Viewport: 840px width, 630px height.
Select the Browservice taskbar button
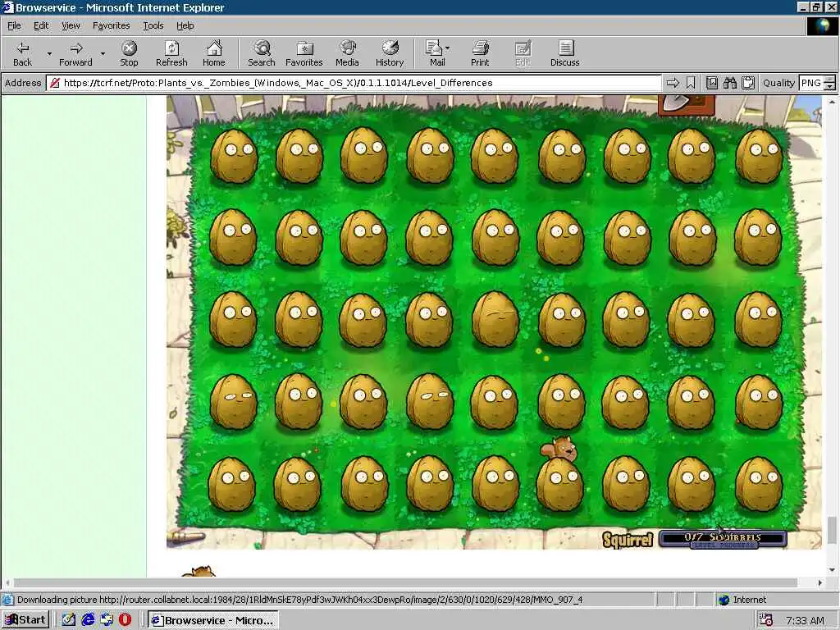point(213,620)
